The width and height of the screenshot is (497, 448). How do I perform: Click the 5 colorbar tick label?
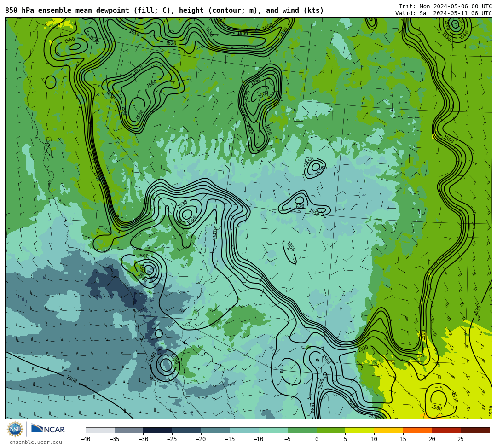[345, 439]
